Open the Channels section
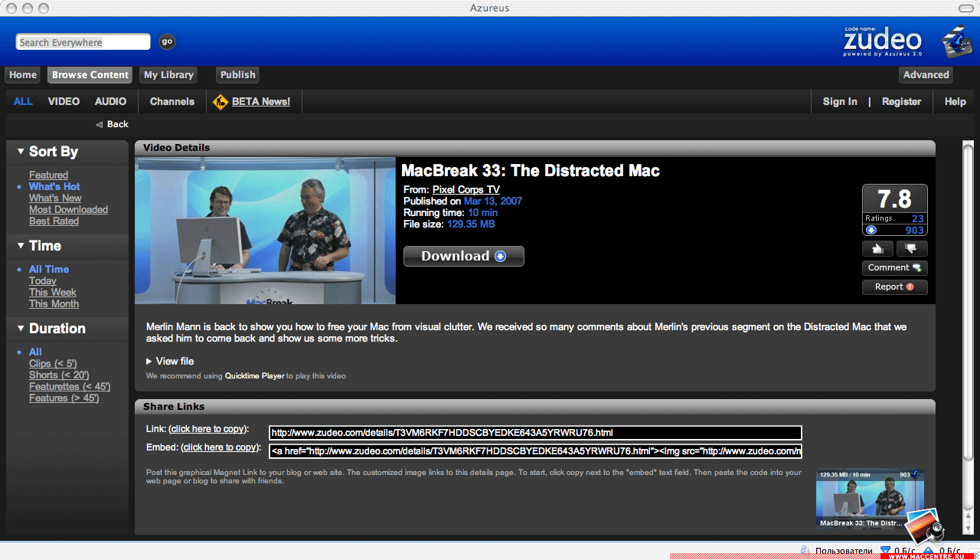 click(x=172, y=101)
